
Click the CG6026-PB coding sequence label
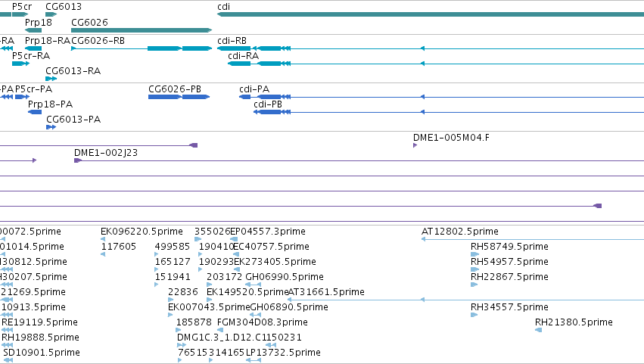coord(175,89)
